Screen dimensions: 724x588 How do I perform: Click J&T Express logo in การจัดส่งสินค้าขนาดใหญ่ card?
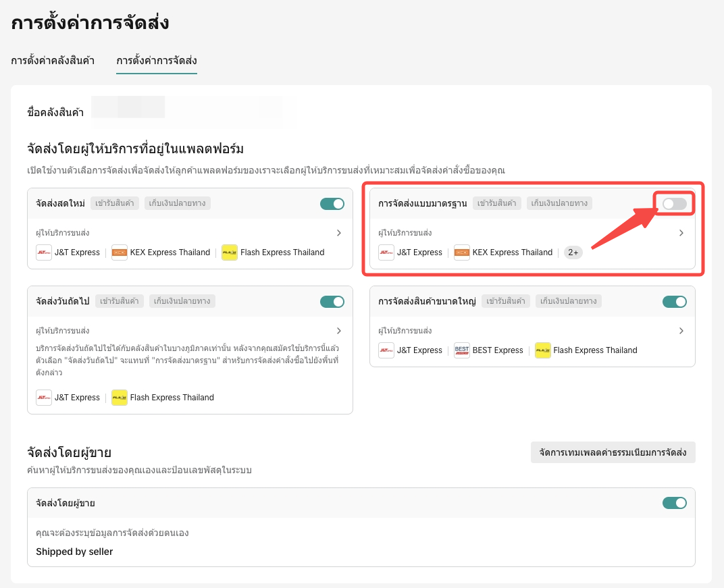[386, 350]
